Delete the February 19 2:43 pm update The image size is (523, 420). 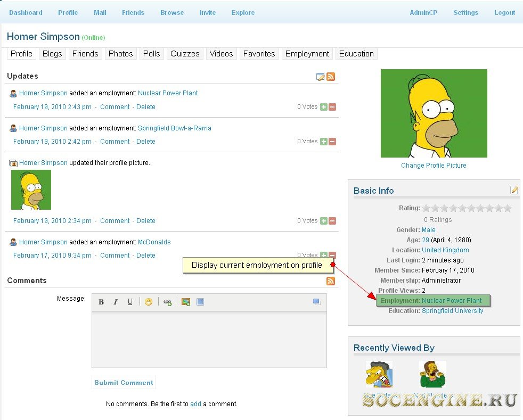pos(146,107)
